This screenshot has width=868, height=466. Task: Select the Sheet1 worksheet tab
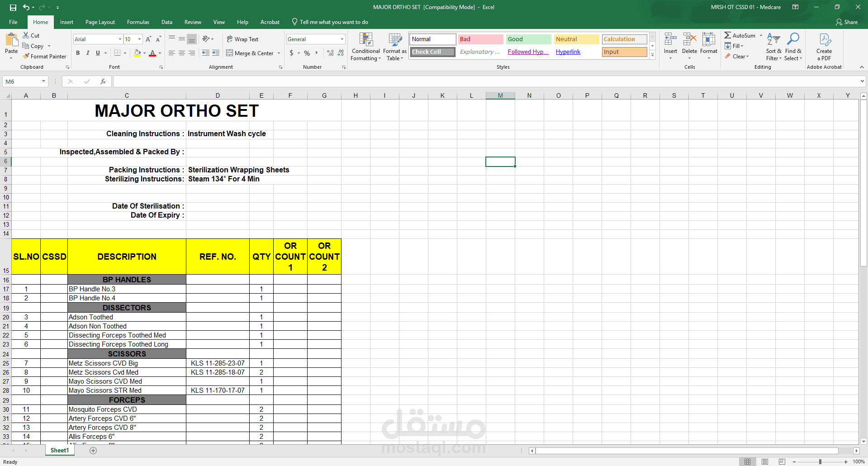[x=60, y=451]
